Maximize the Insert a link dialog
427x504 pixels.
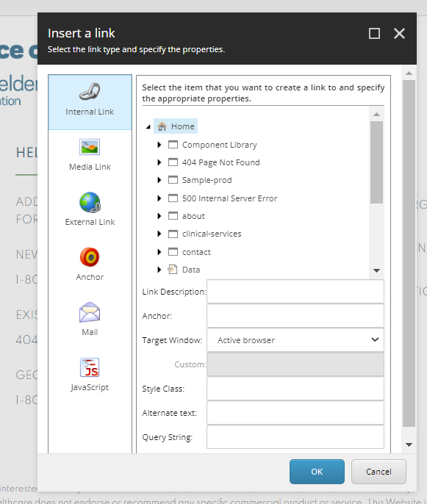pos(374,34)
